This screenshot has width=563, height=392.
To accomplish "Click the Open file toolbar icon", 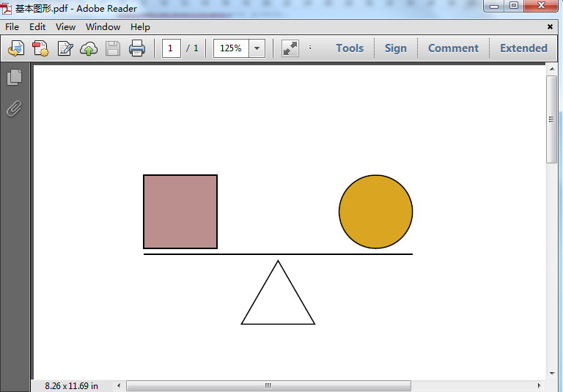I will coord(16,48).
